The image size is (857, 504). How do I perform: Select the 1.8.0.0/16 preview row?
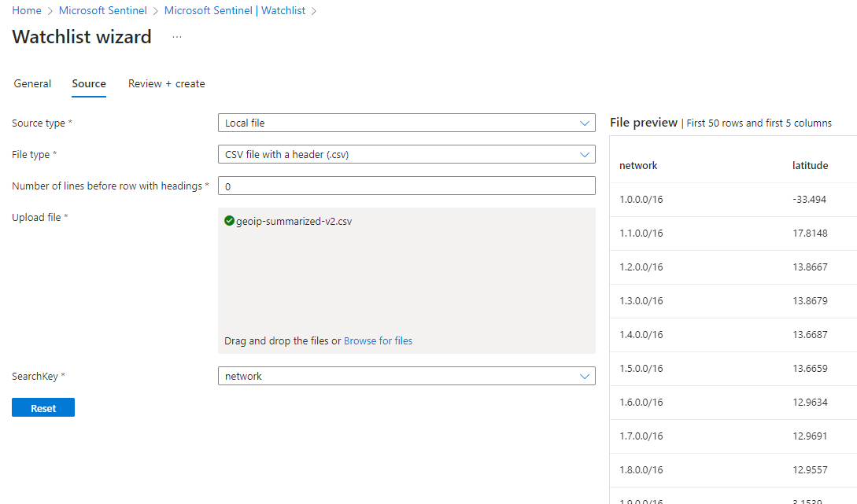pyautogui.click(x=733, y=470)
